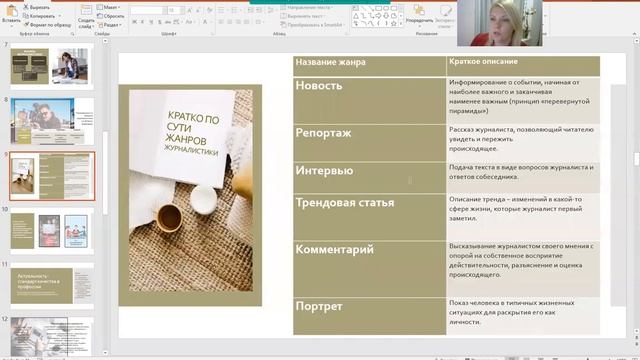
Task: Select the right arrow shape in gallery
Action: click(x=378, y=16)
